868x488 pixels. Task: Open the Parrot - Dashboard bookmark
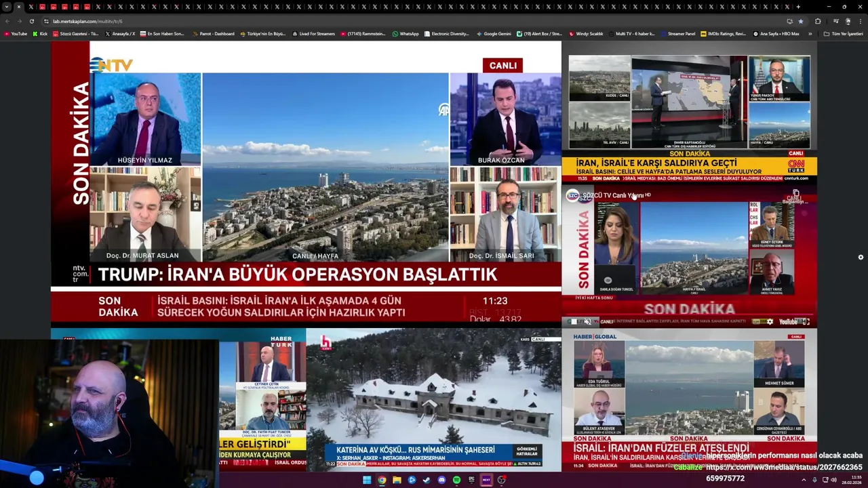pyautogui.click(x=212, y=33)
